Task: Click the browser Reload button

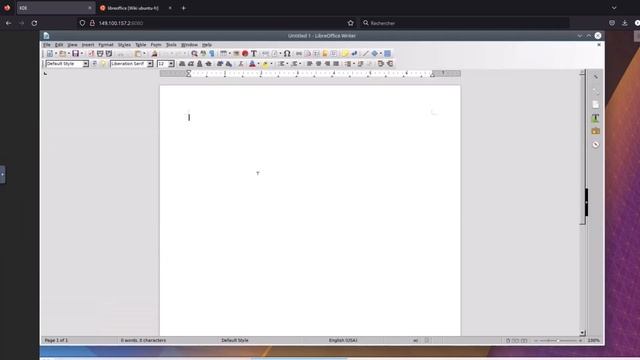Action: [34, 23]
